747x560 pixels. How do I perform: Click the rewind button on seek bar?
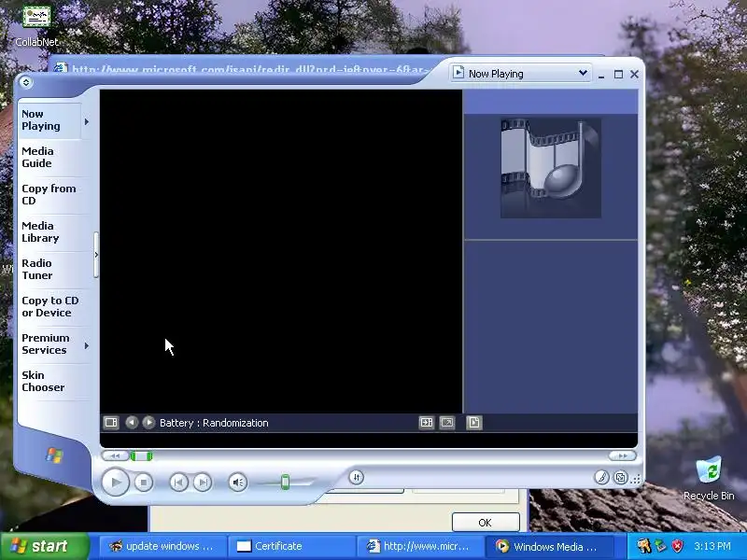pos(115,456)
